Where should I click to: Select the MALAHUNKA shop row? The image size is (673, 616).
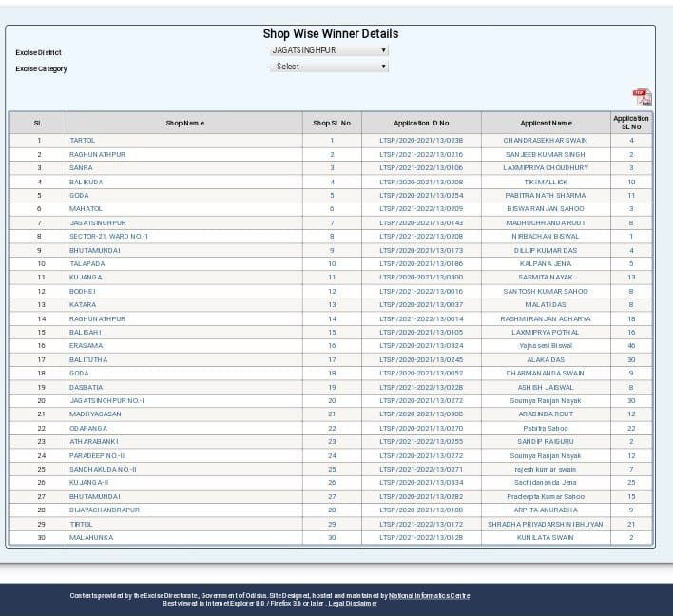point(91,538)
